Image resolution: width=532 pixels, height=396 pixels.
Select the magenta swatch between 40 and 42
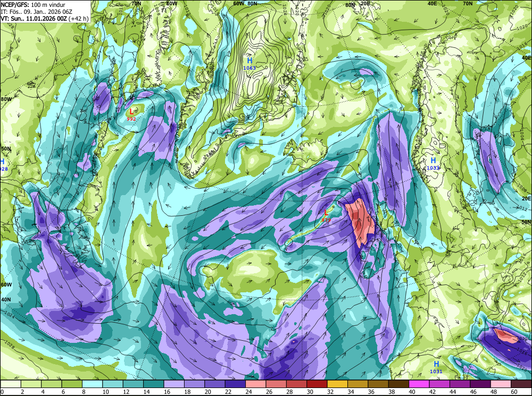coord(419,384)
